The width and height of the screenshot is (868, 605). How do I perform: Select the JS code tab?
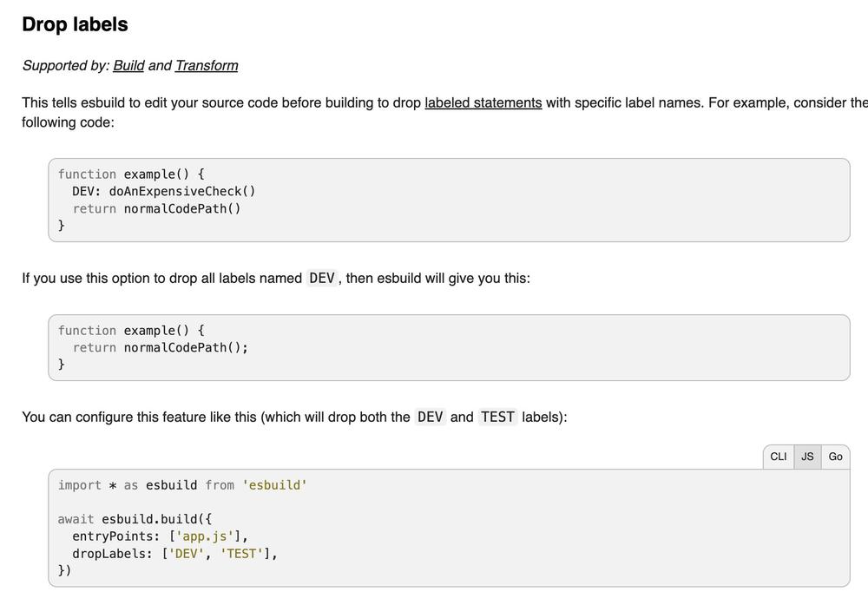807,457
